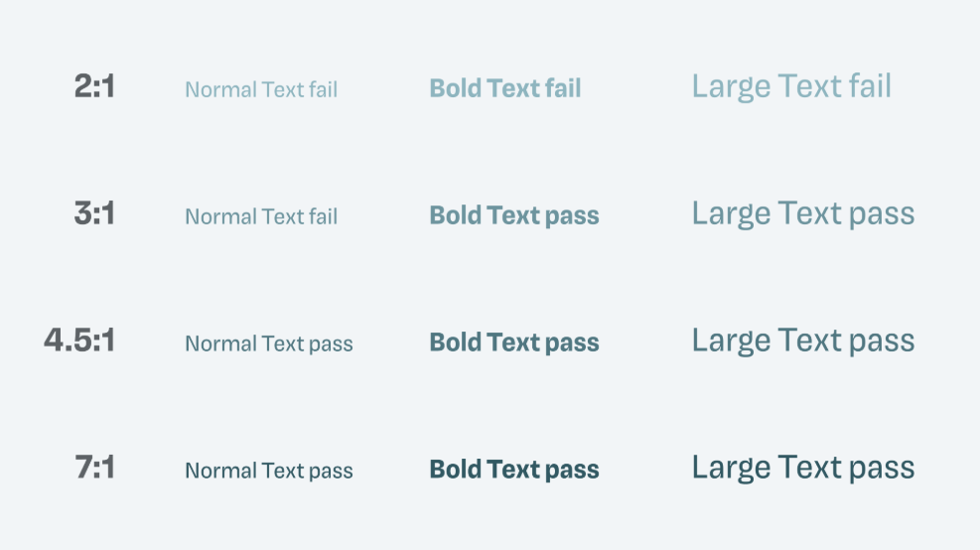Select 'Normal Text pass' in 4.5:1 row
This screenshot has height=550, width=980.
pos(269,344)
